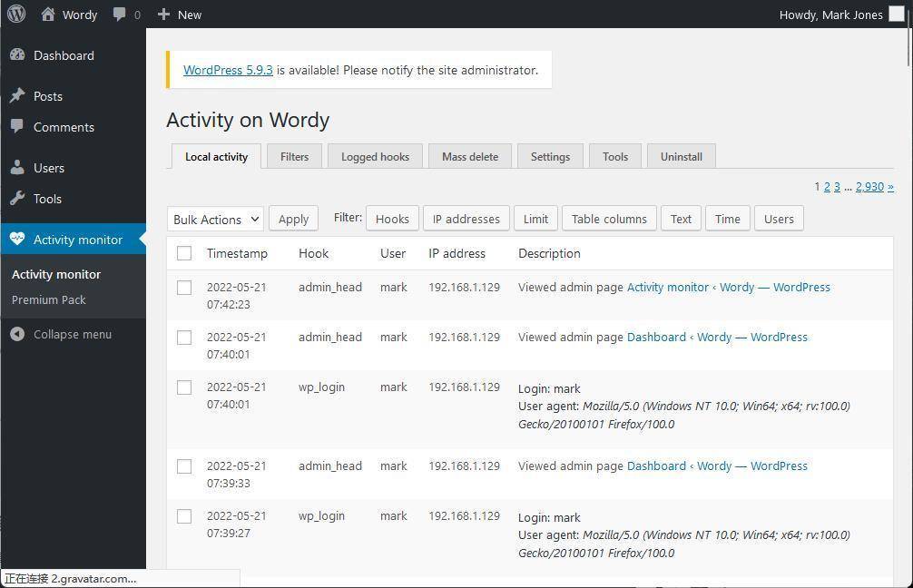913x588 pixels.
Task: Toggle the select-all checkbox in table header
Action: click(x=184, y=253)
